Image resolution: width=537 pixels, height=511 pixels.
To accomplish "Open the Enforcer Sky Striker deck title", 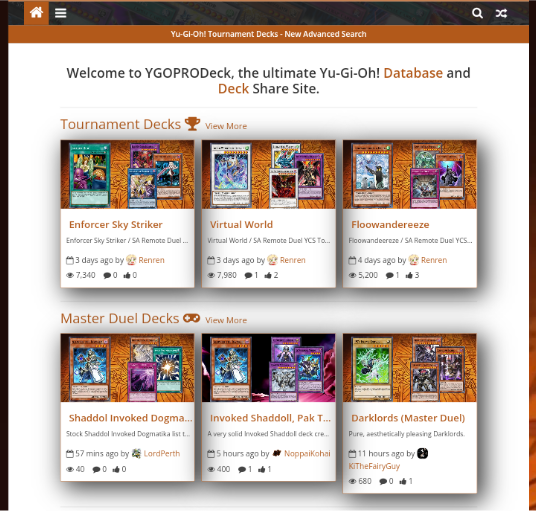I will tap(116, 225).
